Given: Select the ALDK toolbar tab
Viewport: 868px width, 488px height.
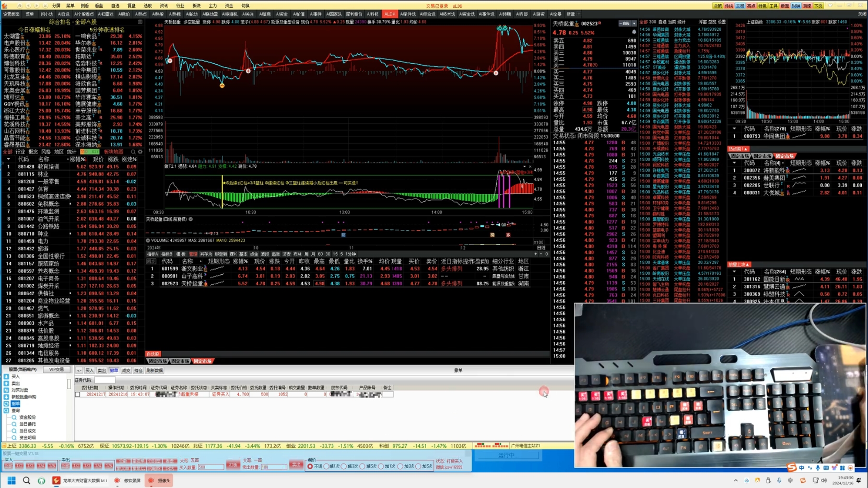Looking at the screenshot, I should click(x=390, y=14).
